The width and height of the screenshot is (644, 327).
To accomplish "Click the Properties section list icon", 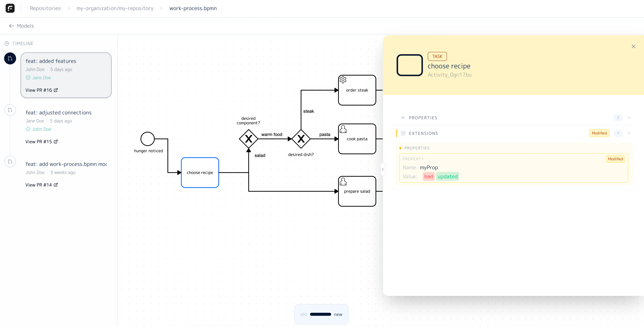I will [403, 118].
